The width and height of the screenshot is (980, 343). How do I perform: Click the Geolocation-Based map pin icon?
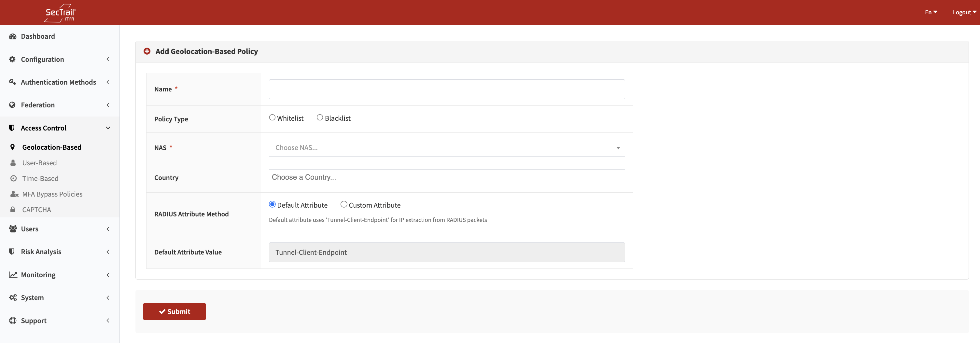pos(13,147)
